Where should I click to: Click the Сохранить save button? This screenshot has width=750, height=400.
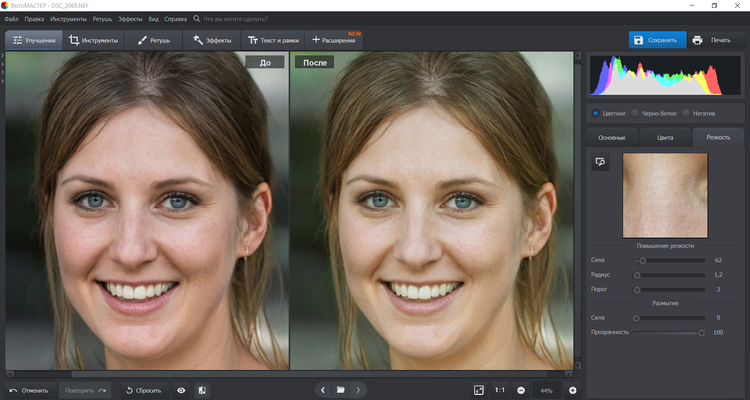coord(657,40)
